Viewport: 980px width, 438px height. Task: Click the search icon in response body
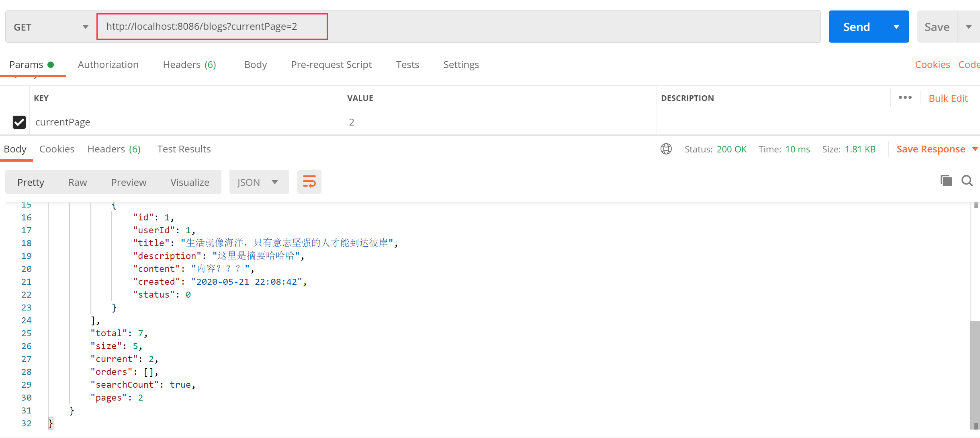pos(968,182)
